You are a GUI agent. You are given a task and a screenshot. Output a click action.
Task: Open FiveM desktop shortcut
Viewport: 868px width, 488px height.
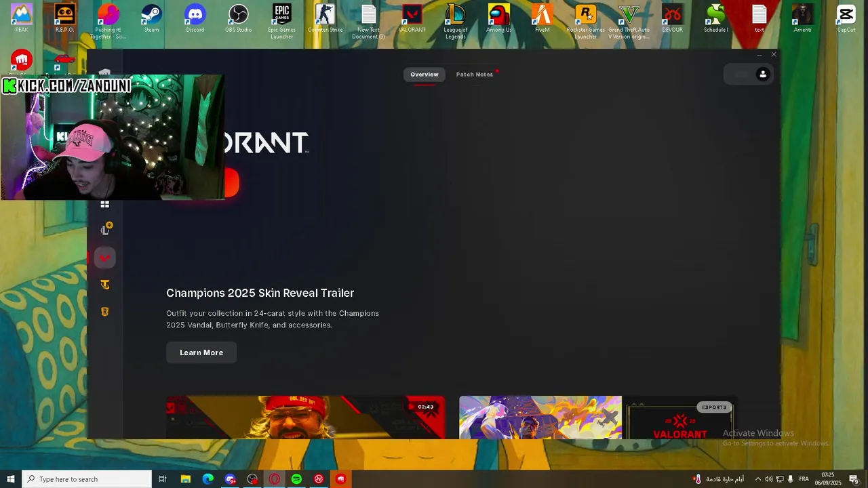click(542, 18)
